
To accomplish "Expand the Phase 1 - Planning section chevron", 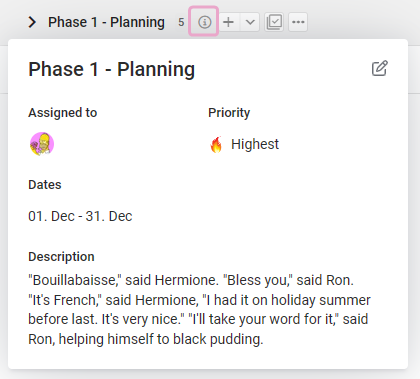I will pyautogui.click(x=32, y=22).
